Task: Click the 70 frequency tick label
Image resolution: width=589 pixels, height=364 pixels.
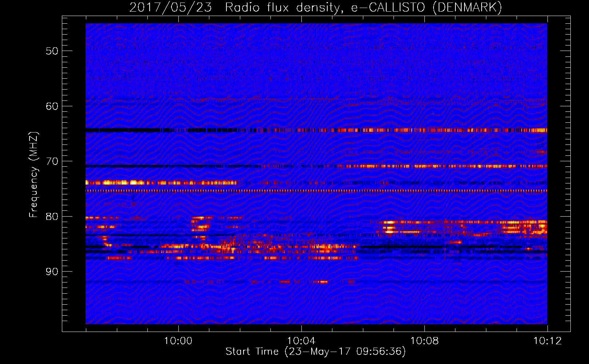Action: (x=52, y=161)
